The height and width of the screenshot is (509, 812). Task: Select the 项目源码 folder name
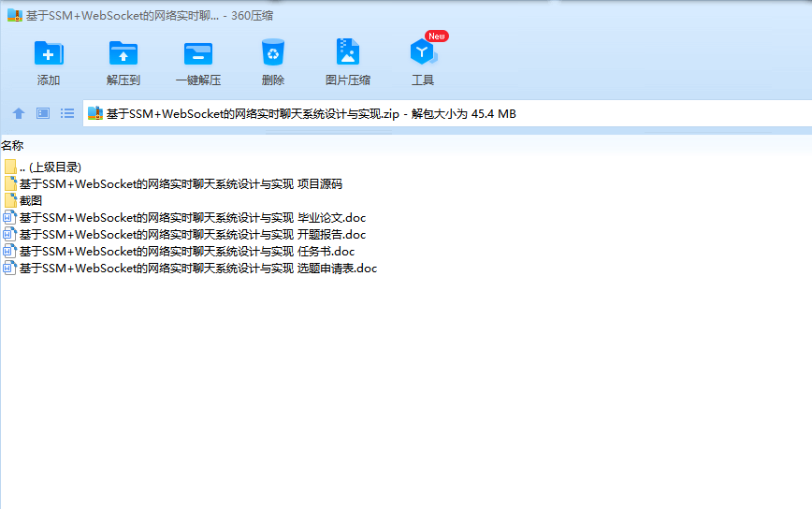[181, 183]
